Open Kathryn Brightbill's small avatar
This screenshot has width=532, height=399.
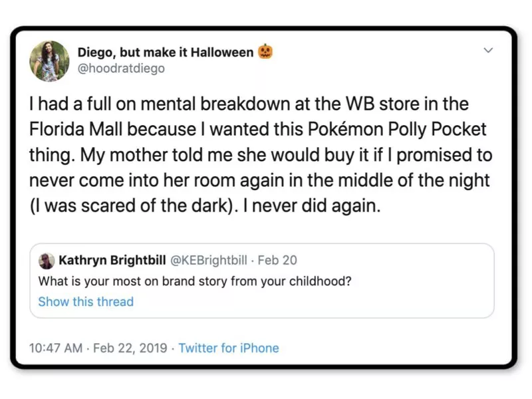pos(46,259)
